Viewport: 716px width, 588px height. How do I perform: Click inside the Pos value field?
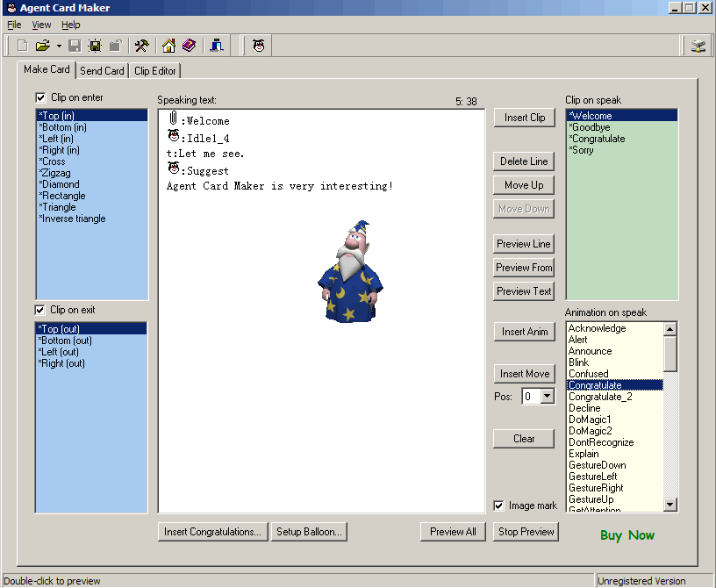[532, 396]
